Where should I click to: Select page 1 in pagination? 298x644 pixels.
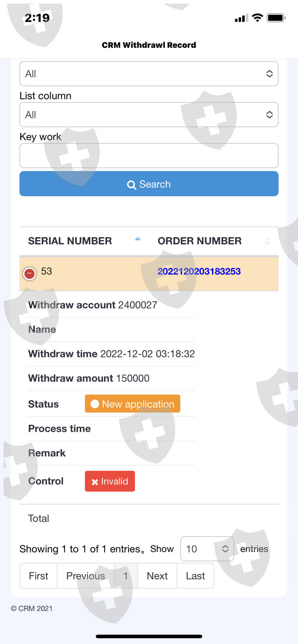click(x=126, y=576)
